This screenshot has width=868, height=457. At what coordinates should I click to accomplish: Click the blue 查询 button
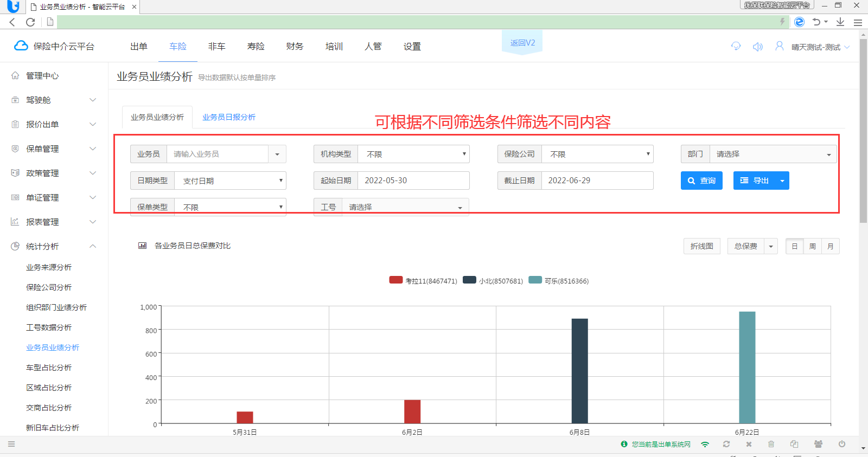coord(701,181)
